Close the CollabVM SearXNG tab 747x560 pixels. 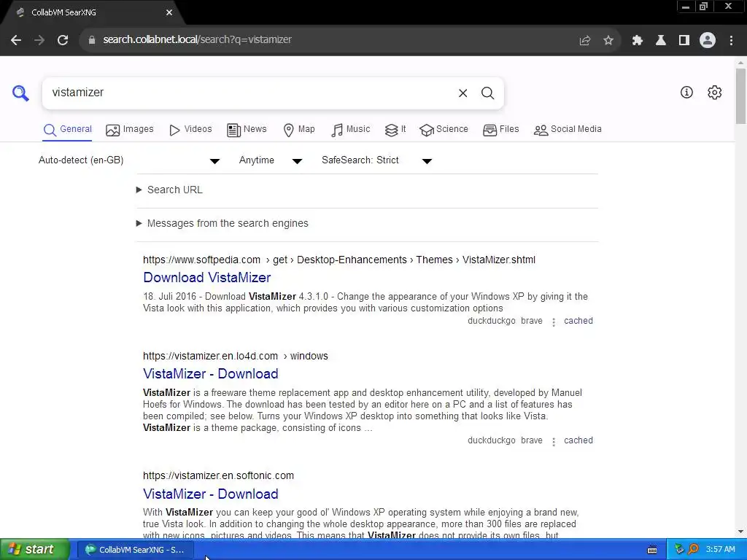[169, 12]
